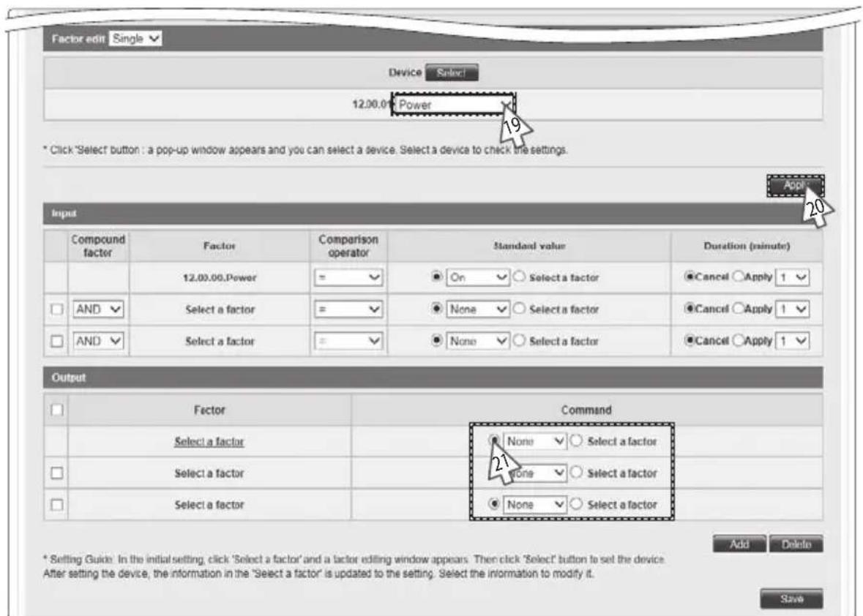
Task: Click the Command column header in Output
Action: [x=586, y=410]
